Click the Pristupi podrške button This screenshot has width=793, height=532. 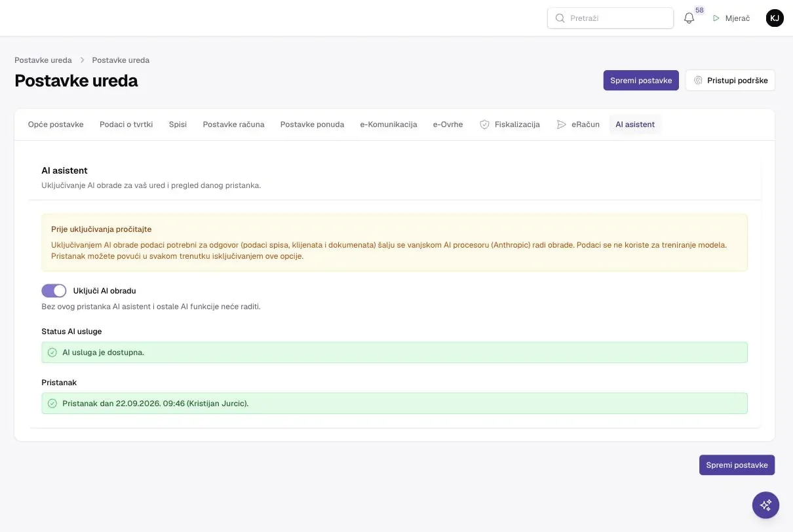point(730,81)
